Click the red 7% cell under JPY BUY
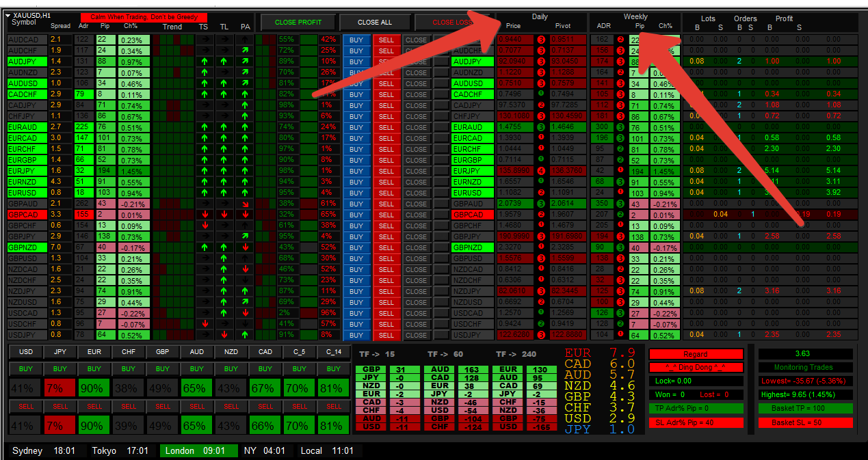This screenshot has height=460, width=868. (60, 388)
